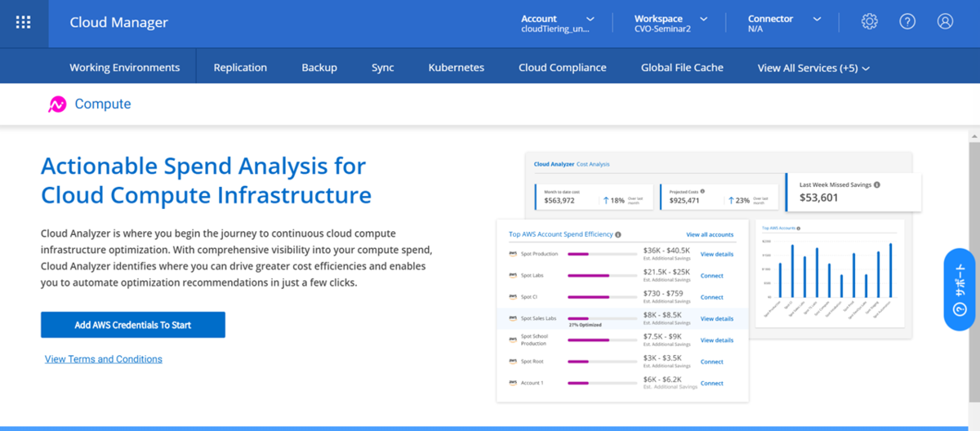The height and width of the screenshot is (431, 980).
Task: Click View all accounts in preview
Action: (710, 234)
